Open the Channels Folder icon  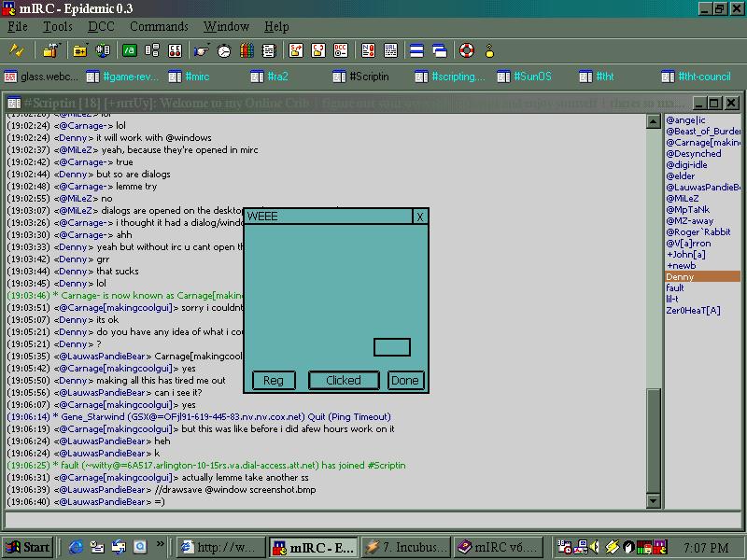(x=78, y=51)
